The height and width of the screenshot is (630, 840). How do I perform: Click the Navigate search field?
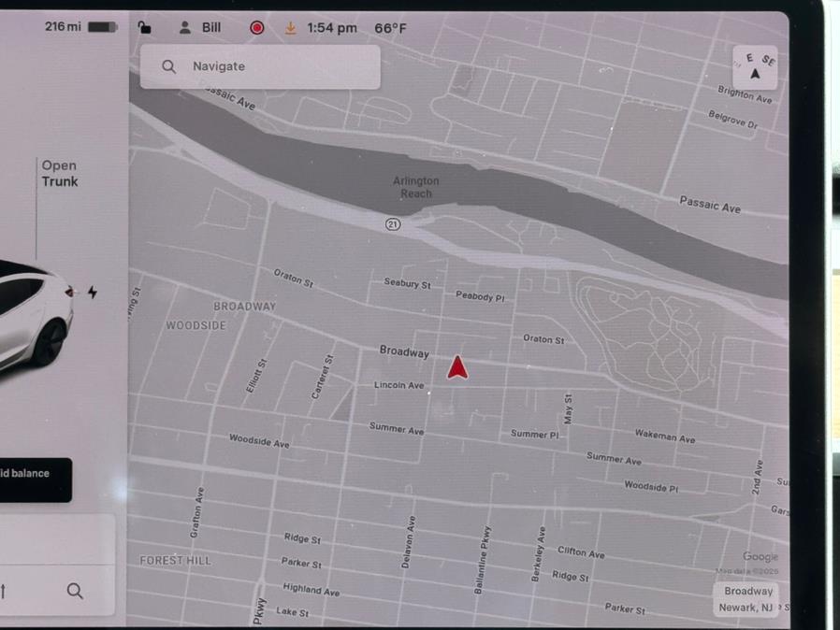(260, 67)
